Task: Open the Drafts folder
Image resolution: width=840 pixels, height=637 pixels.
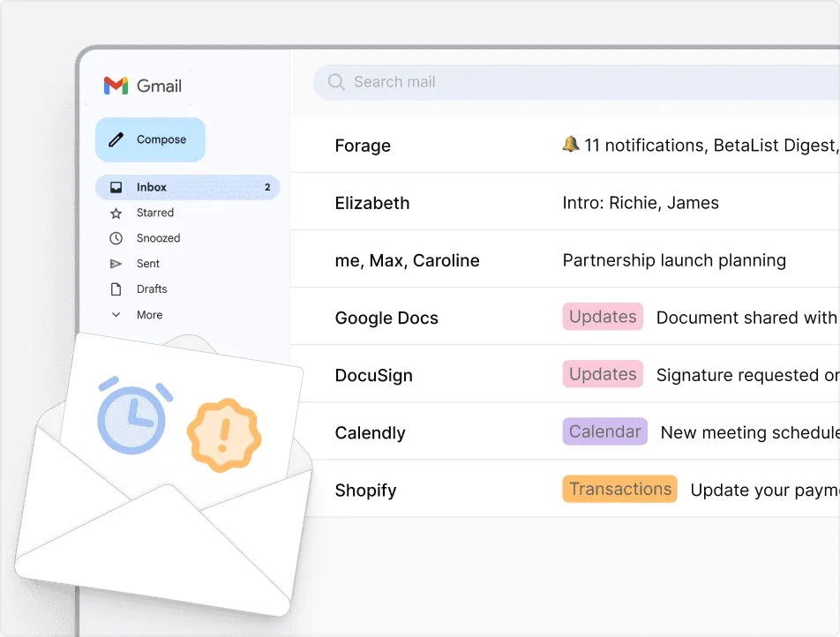Action: [152, 289]
